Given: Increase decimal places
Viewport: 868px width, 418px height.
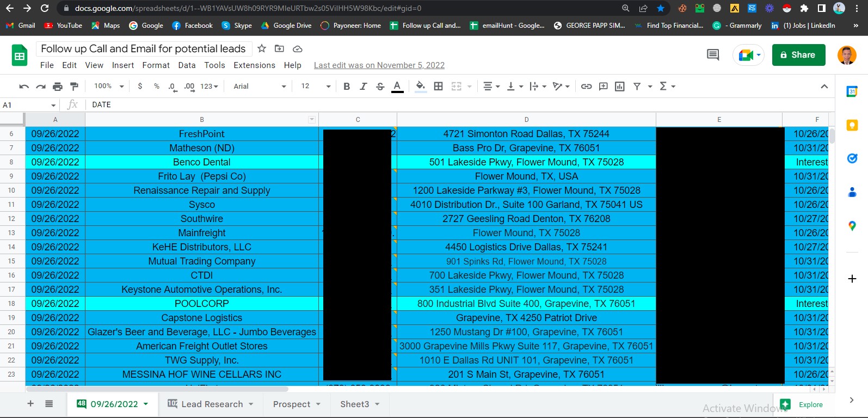Looking at the screenshot, I should pos(189,87).
